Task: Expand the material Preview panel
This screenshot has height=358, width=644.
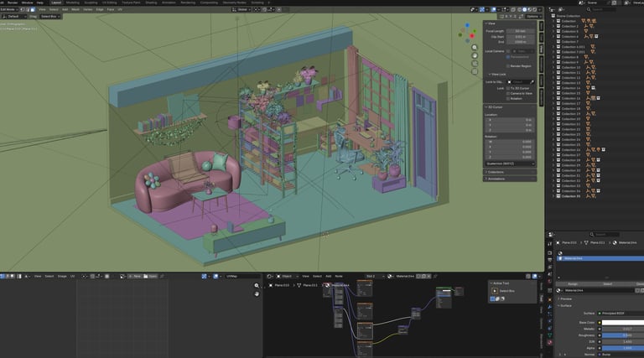Action: (x=565, y=298)
